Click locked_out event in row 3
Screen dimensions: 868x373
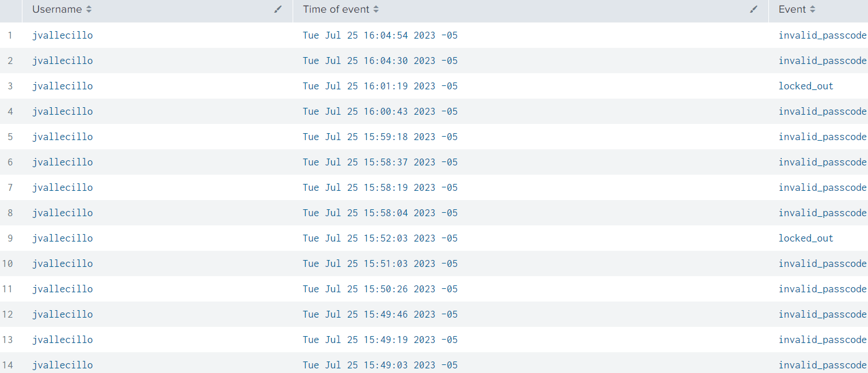806,86
